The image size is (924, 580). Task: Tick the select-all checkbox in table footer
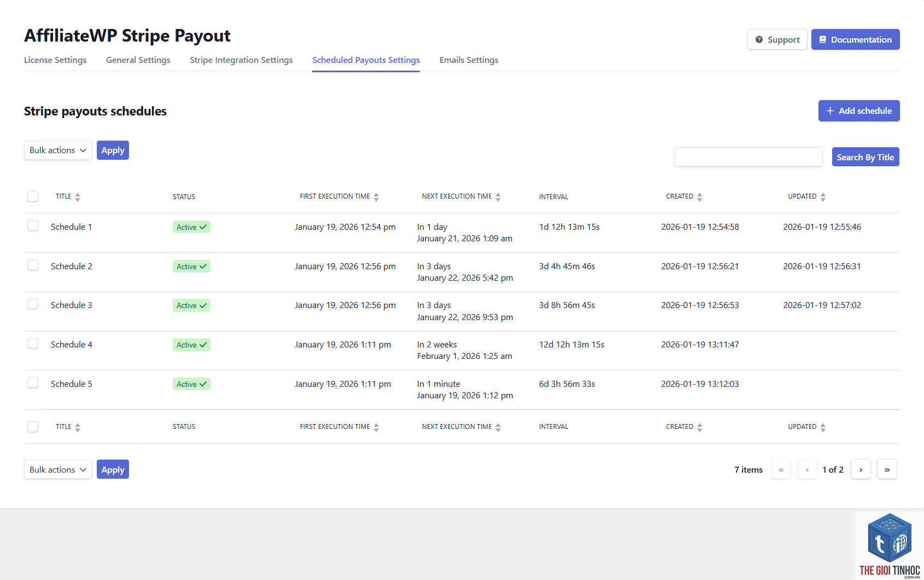33,427
